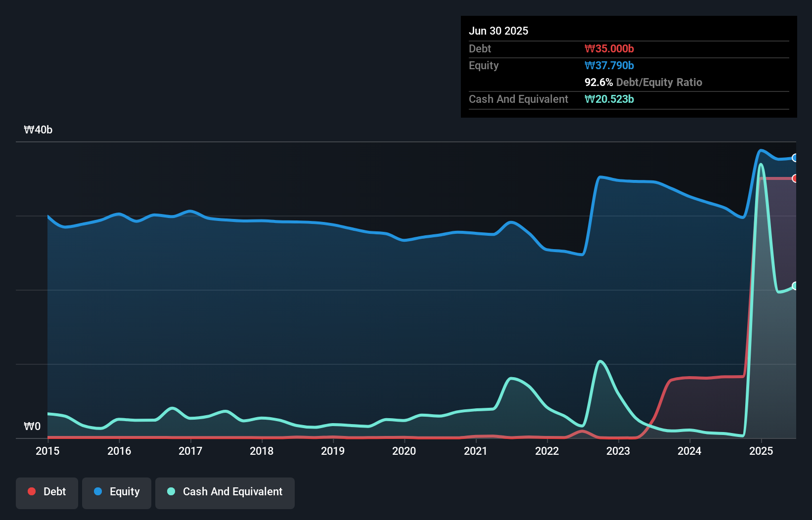Click the ₩37.790b equity value in tooltip
Screen dimensions: 812x520
tap(609, 65)
